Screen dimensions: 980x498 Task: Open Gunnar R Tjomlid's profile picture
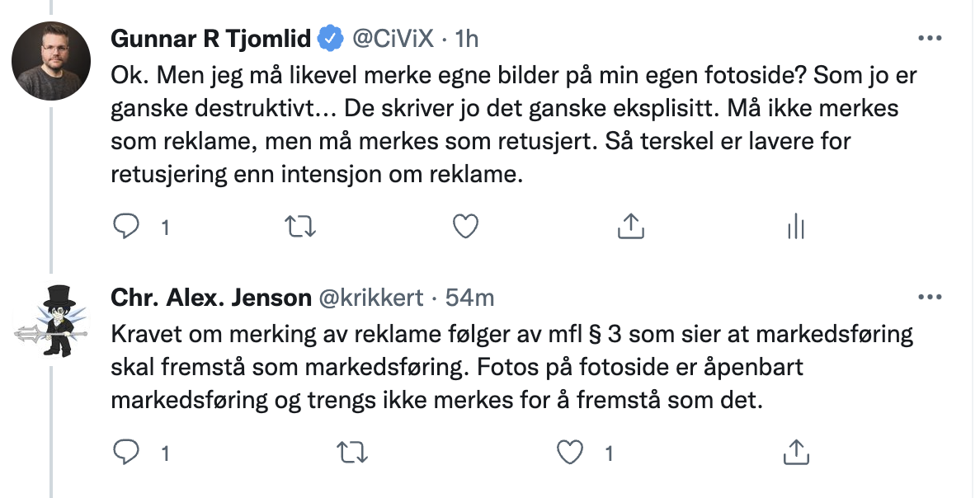click(x=51, y=59)
